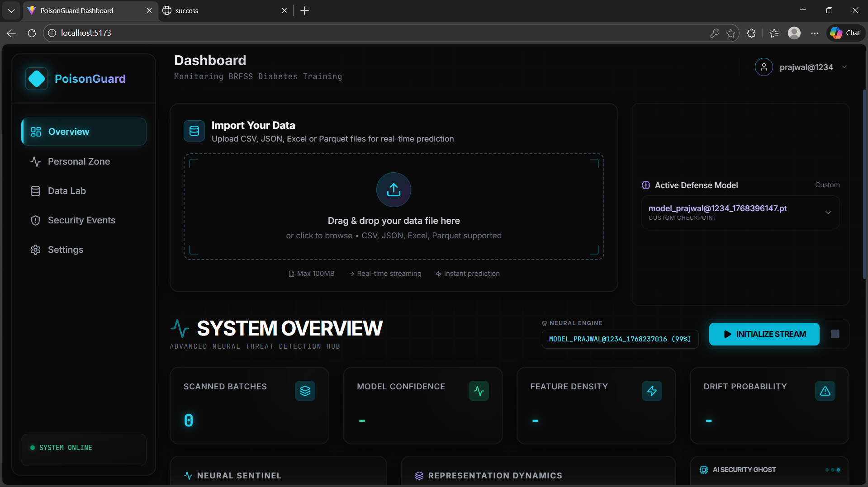Click the user avatar icon beside prajwal@1234

764,67
